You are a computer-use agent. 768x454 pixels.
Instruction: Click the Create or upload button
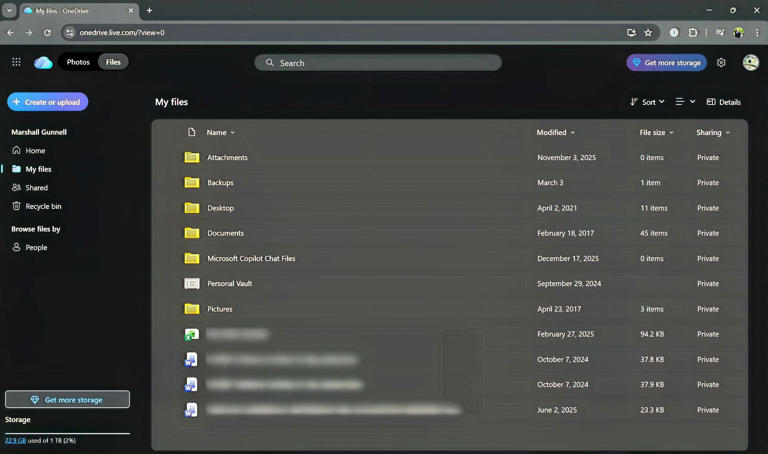[48, 102]
